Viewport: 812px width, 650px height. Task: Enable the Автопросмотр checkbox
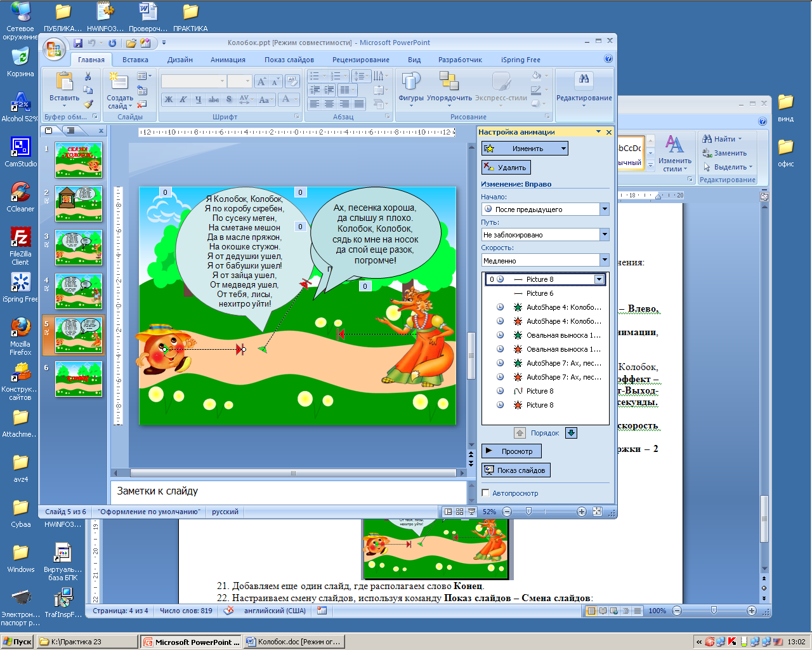[485, 493]
